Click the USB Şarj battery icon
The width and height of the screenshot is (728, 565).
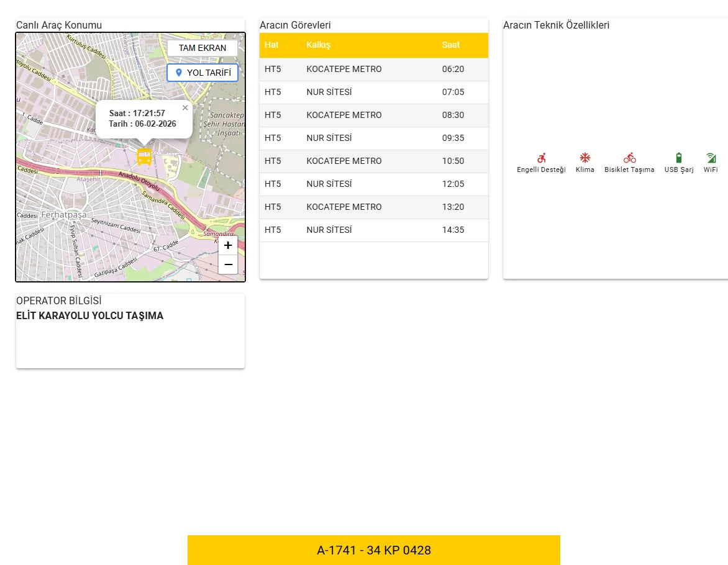[678, 158]
